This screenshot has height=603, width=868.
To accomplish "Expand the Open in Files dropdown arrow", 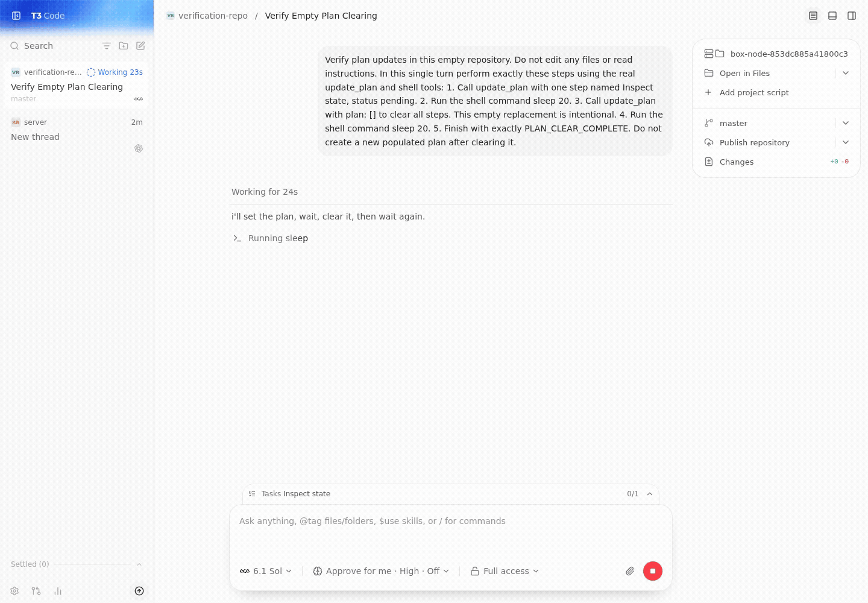I will [x=846, y=73].
